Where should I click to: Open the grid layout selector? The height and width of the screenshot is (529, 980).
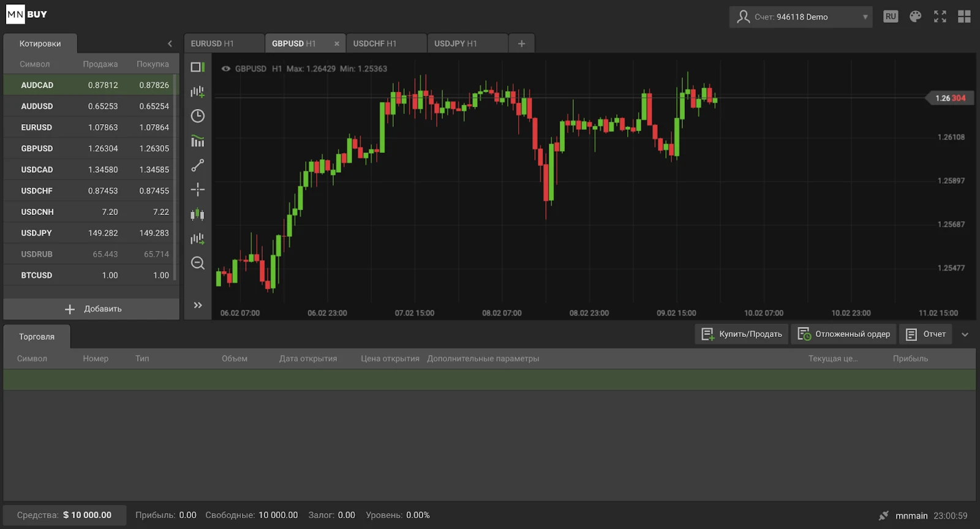(x=964, y=17)
